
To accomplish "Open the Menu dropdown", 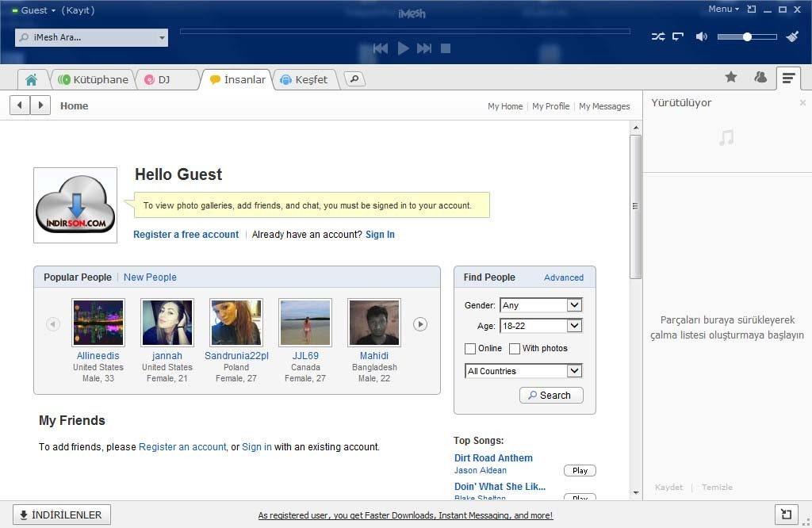I will pyautogui.click(x=723, y=9).
